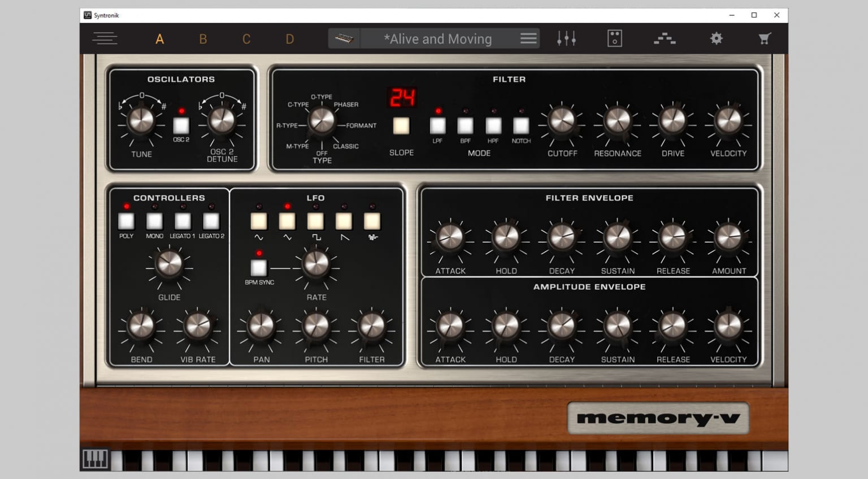Click the OSC 2 DETUNE knob

[222, 120]
